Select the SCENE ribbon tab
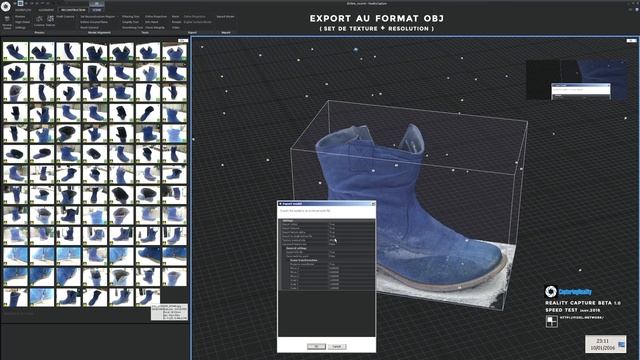 (x=97, y=10)
